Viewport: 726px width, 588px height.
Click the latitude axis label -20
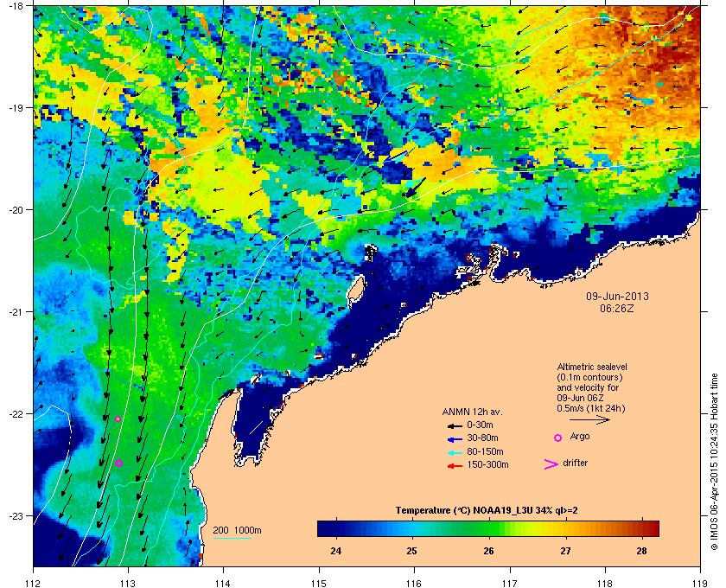click(x=16, y=209)
